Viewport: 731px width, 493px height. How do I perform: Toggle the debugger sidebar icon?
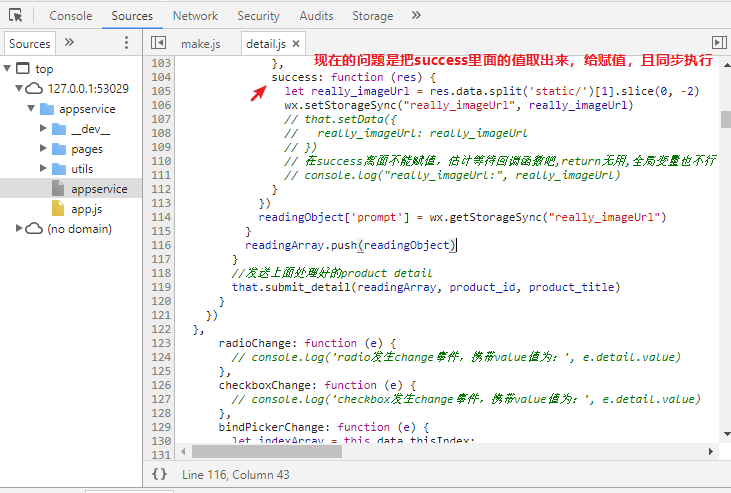[719, 43]
